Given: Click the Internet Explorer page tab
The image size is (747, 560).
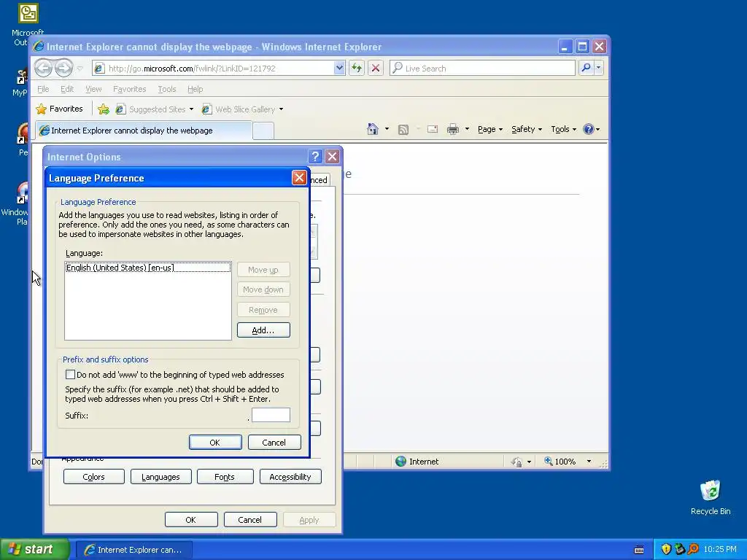Looking at the screenshot, I should pyautogui.click(x=144, y=131).
